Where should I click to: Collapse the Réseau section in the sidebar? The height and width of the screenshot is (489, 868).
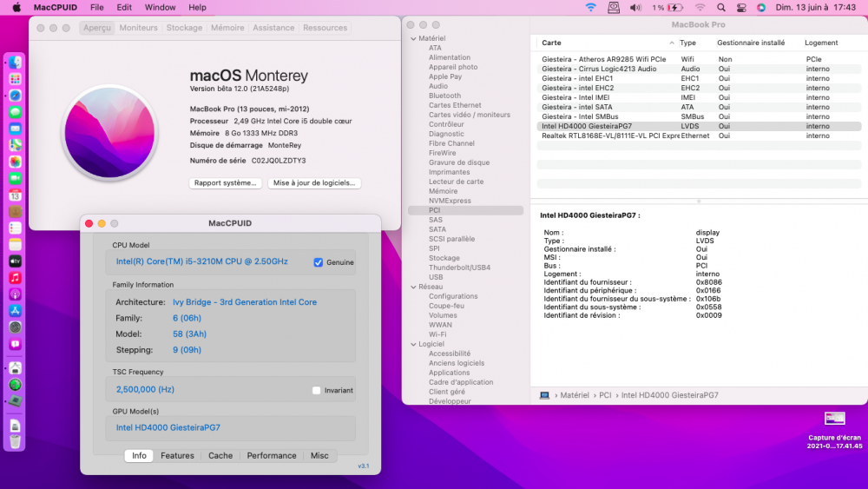click(413, 287)
